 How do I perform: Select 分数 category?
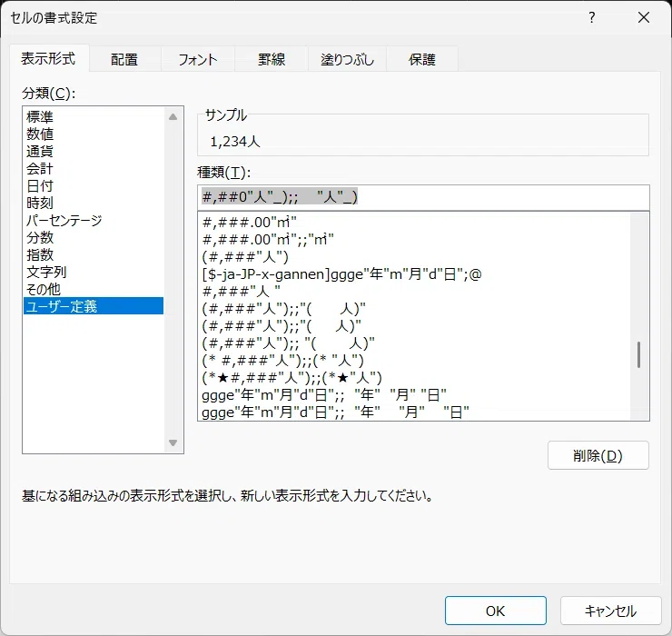click(x=94, y=237)
